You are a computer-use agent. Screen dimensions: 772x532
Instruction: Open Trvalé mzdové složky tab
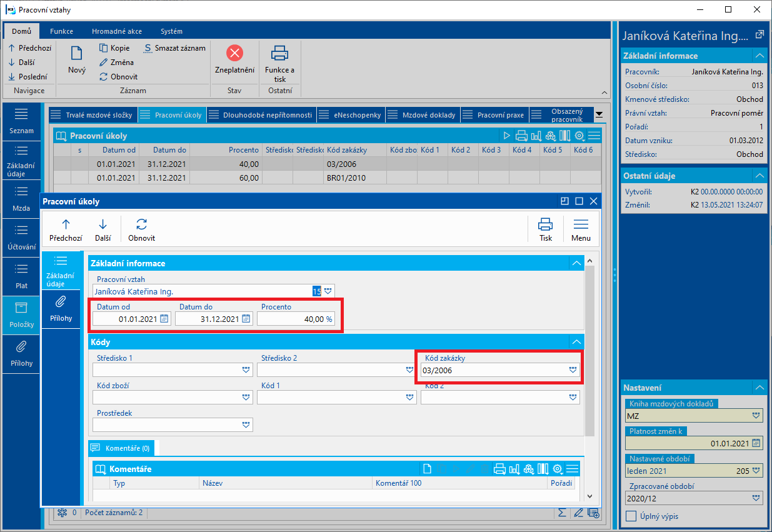pyautogui.click(x=93, y=115)
